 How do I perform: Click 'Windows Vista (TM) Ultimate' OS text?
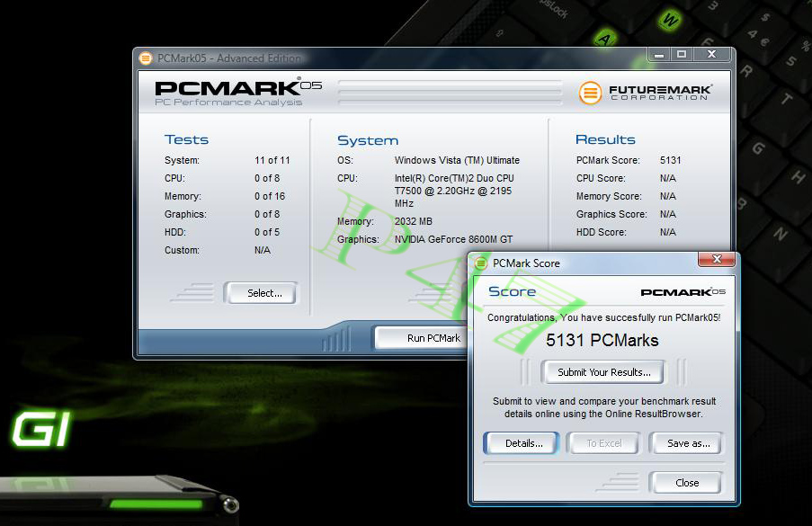tap(457, 160)
